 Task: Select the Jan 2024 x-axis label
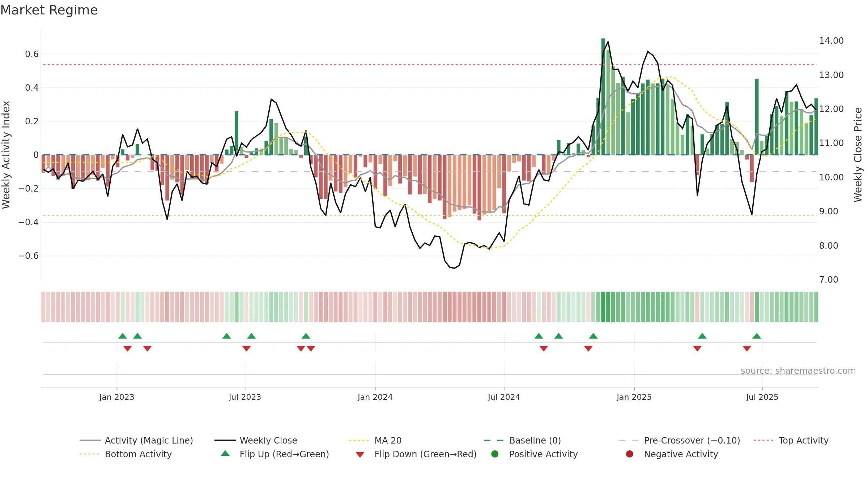[375, 397]
